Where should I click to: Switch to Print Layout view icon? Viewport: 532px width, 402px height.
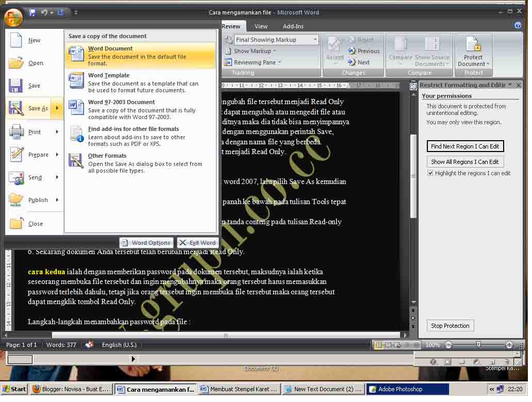(x=379, y=345)
